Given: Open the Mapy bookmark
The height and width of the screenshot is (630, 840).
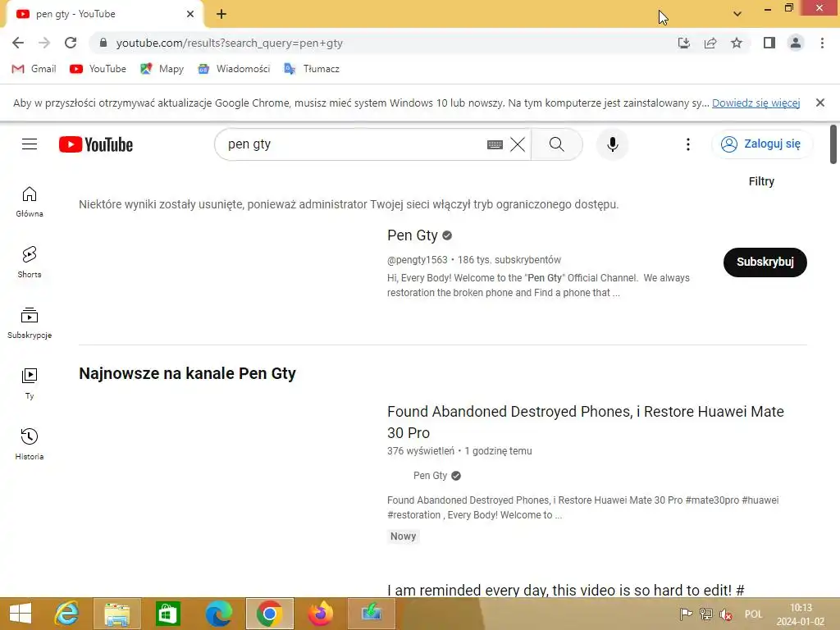Looking at the screenshot, I should click(162, 69).
